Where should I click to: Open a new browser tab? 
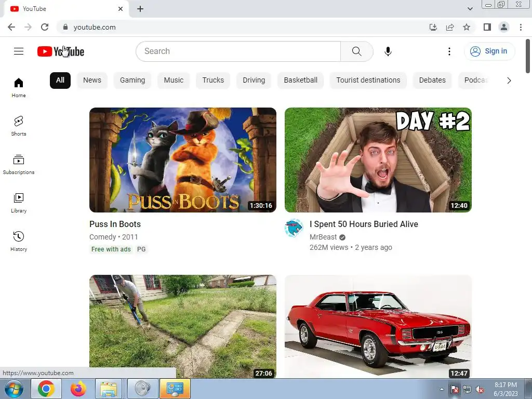point(140,9)
